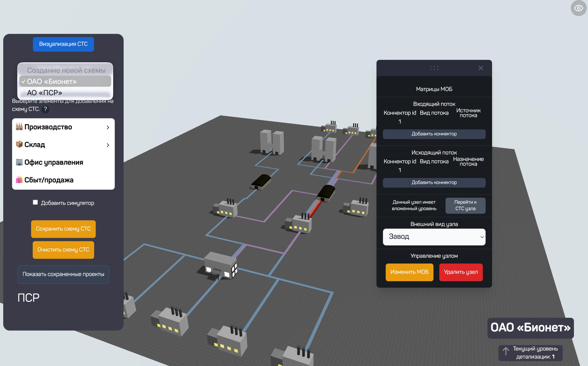Enable the Добавить симулятор checkbox

coord(35,202)
